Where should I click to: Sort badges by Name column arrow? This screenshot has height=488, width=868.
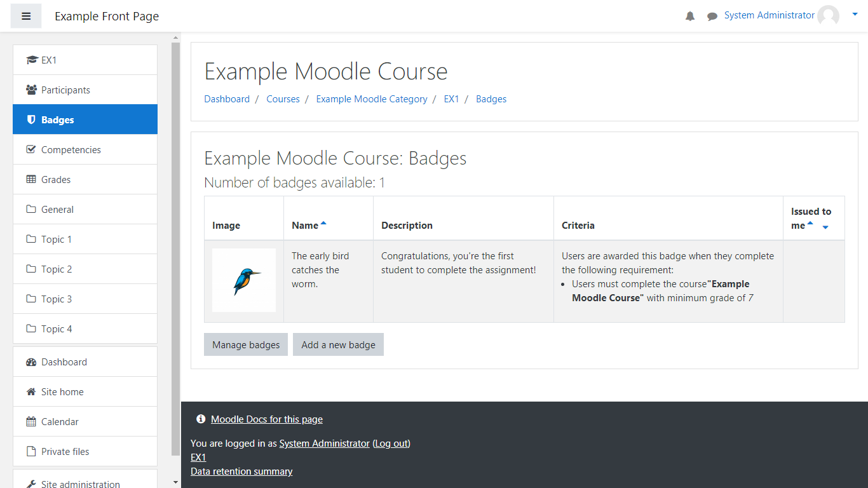[323, 224]
